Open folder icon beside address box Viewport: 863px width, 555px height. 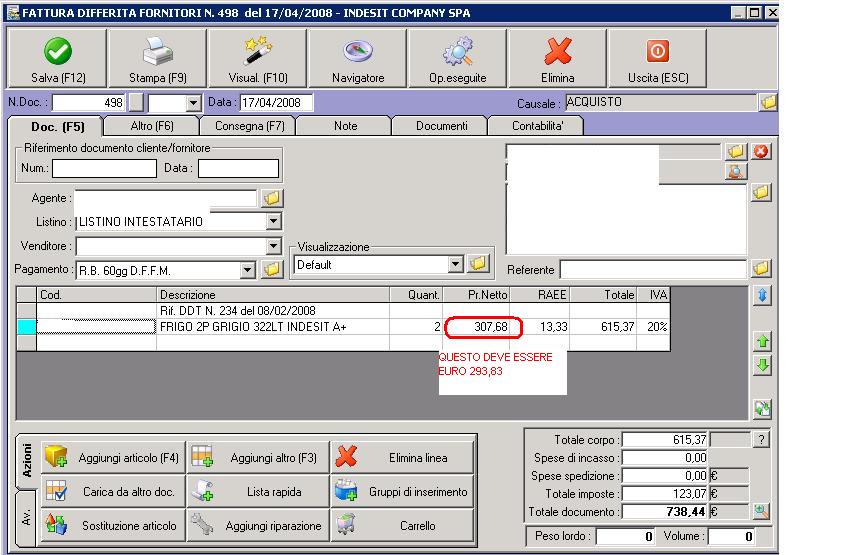coord(761,193)
